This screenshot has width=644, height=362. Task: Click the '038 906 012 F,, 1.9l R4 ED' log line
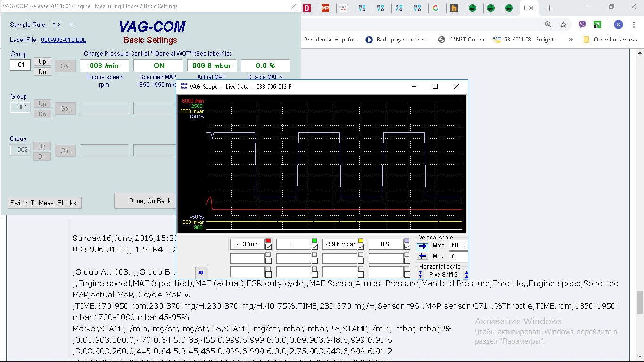tap(124, 249)
